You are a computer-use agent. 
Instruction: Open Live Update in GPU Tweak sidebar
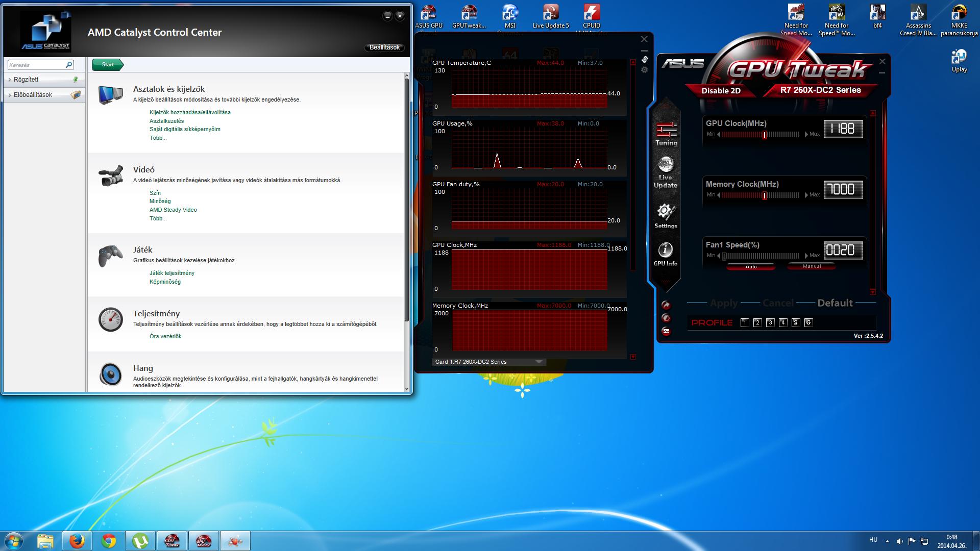(x=666, y=173)
